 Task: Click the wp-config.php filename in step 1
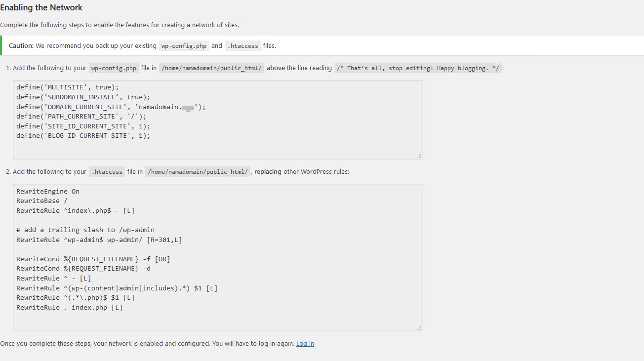[x=114, y=69]
